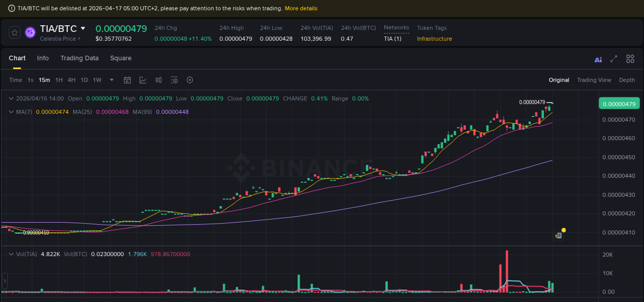Screen dimensions: 644x302
Task: Open the Networks label details
Action: [396, 28]
